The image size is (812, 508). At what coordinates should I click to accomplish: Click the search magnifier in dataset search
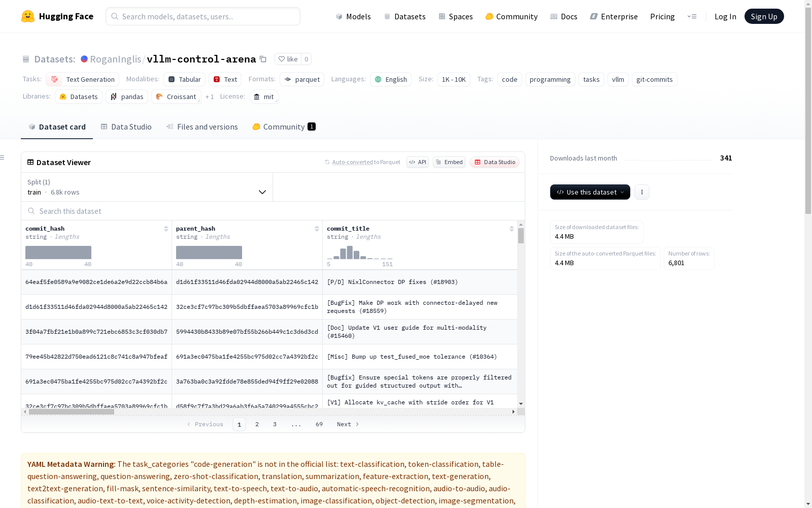coord(31,211)
